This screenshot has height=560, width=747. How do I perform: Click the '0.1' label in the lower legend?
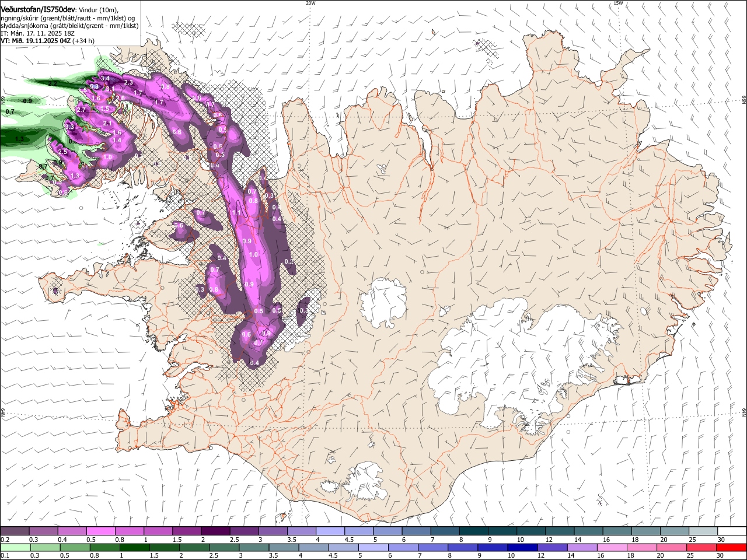4,555
